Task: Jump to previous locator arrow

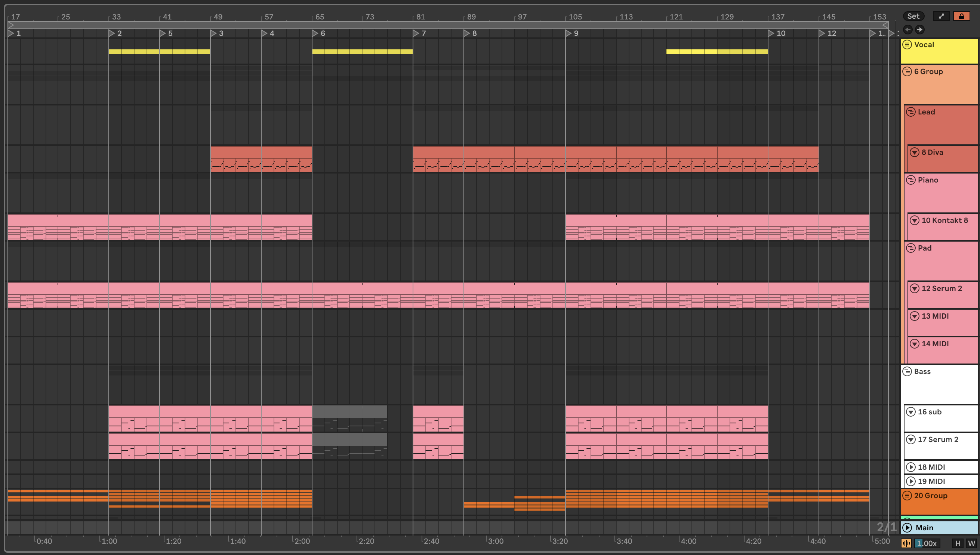Action: coord(907,29)
